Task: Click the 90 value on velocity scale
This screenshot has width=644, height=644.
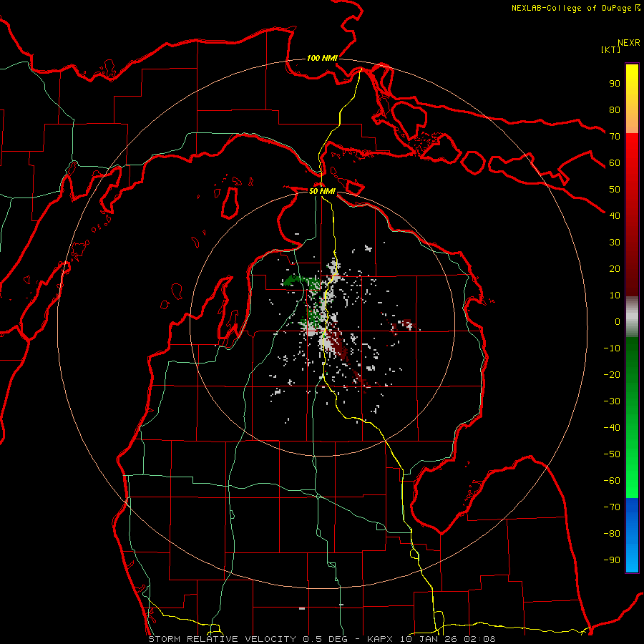Action: coord(615,84)
